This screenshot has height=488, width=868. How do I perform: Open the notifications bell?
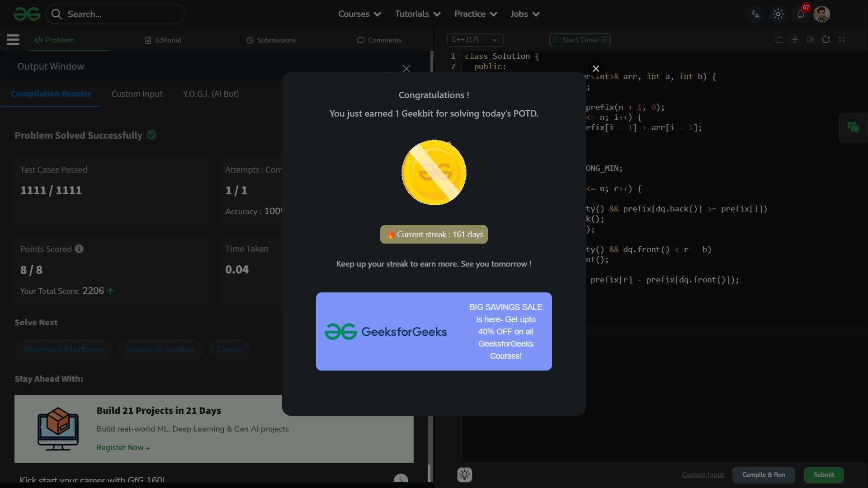pos(800,14)
